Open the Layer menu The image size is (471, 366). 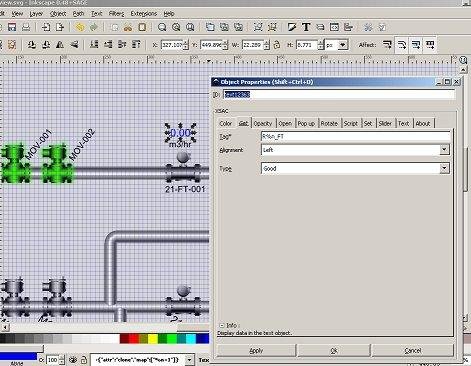tap(36, 14)
